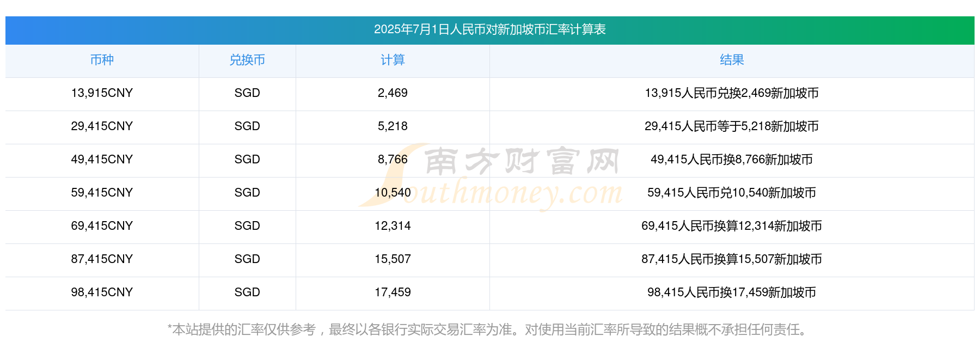Select the 13,915CNY cell
Screen dimensions: 980x354
[x=102, y=93]
